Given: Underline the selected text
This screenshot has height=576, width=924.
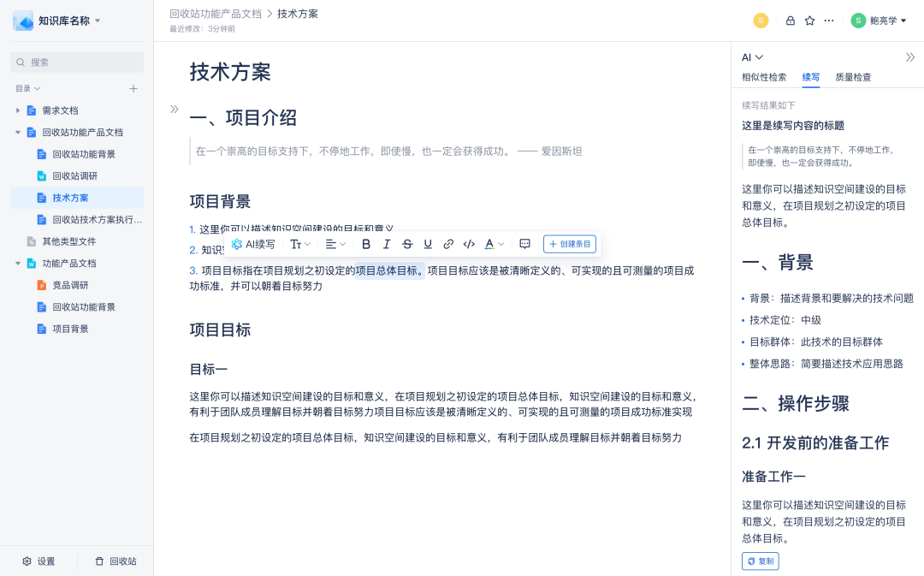Looking at the screenshot, I should tap(428, 244).
